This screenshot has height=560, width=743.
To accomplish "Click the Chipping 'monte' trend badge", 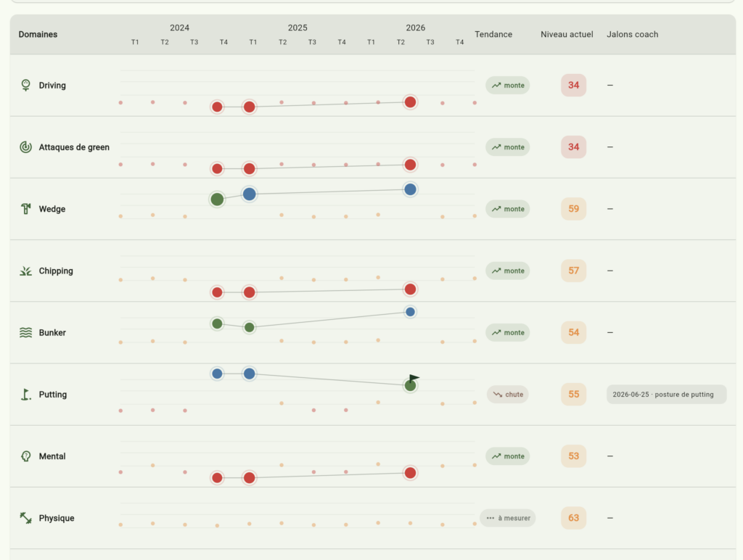I will pyautogui.click(x=507, y=271).
